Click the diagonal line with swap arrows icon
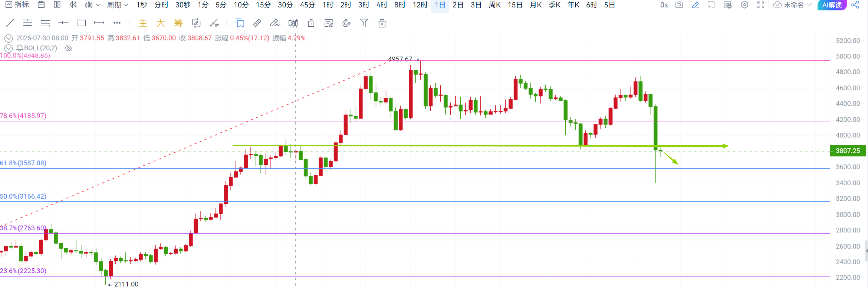 (214, 23)
